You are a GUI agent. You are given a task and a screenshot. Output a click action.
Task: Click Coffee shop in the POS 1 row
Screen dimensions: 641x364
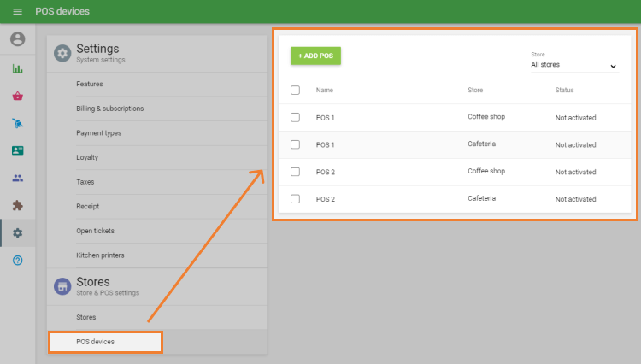[486, 117]
